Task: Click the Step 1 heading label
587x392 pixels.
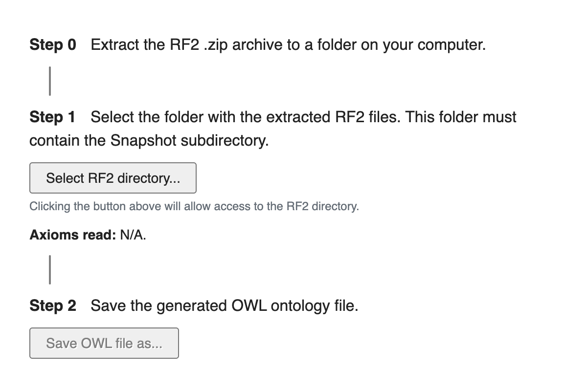Action: pyautogui.click(x=53, y=117)
